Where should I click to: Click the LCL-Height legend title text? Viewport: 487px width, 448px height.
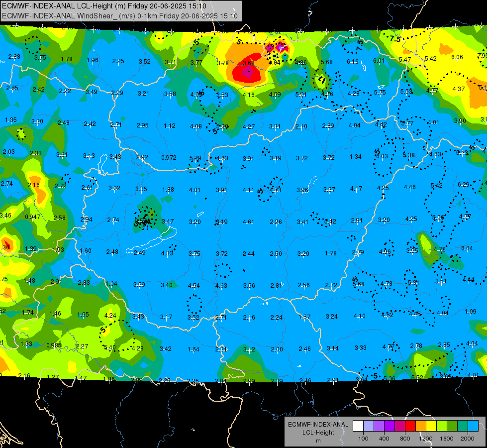pos(318,433)
